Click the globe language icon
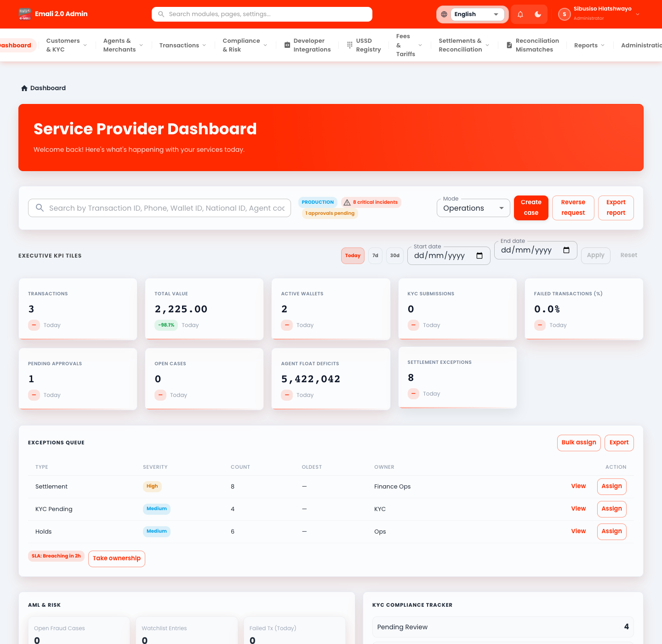Viewport: 662px width, 644px height. click(x=444, y=14)
